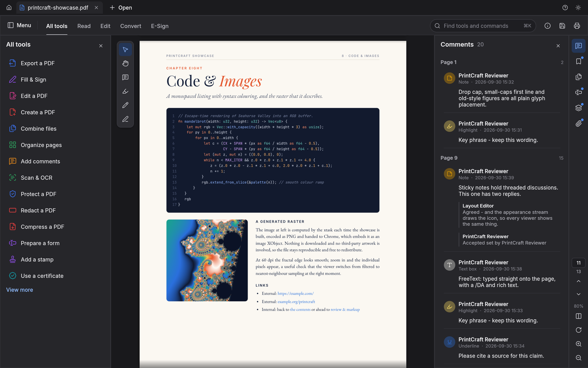This screenshot has width=588, height=368.
Task: Follow the 'review & markup' internal link
Action: 345,310
